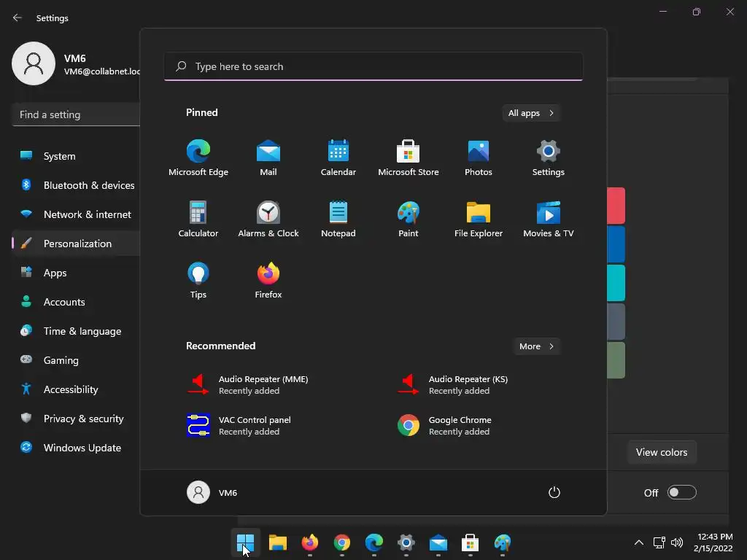Open the pinned Tips app
The image size is (747, 560).
click(198, 281)
